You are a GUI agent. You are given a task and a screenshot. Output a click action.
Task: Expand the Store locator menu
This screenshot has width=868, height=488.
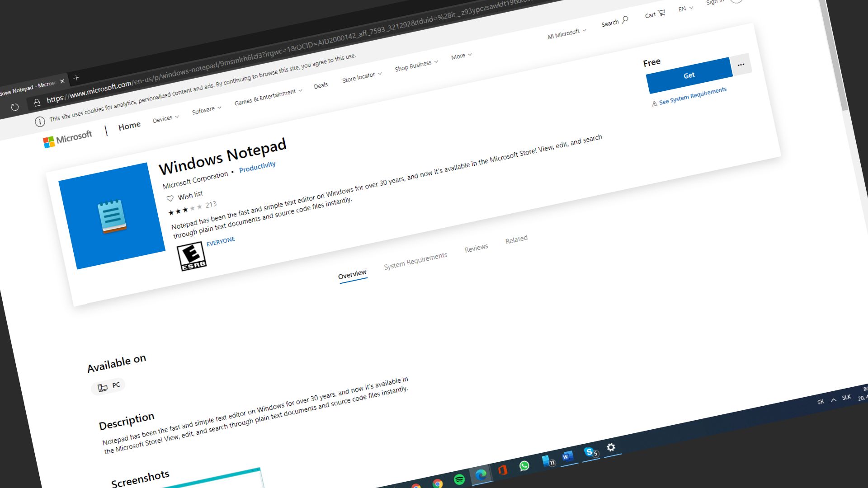point(362,77)
